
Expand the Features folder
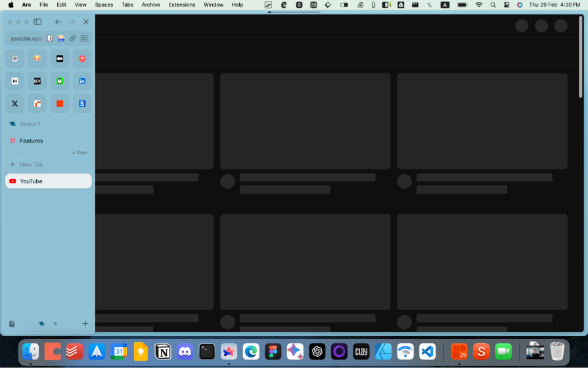coord(31,141)
